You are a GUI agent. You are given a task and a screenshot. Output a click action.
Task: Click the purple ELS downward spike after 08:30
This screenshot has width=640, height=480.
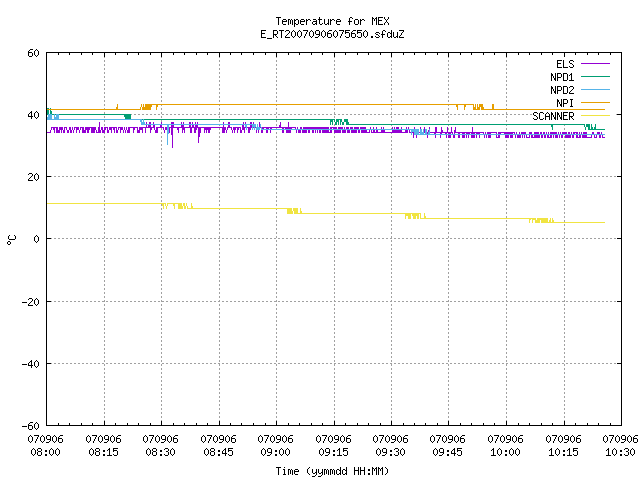172,137
